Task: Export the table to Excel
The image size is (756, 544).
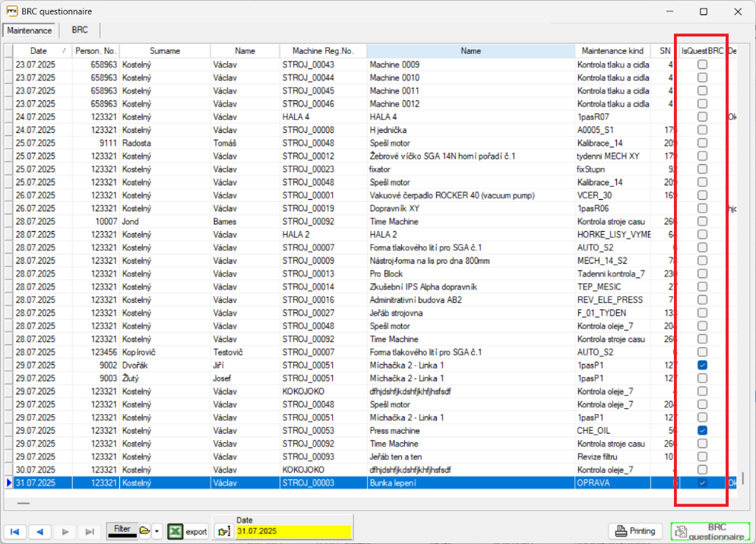Action: point(188,531)
